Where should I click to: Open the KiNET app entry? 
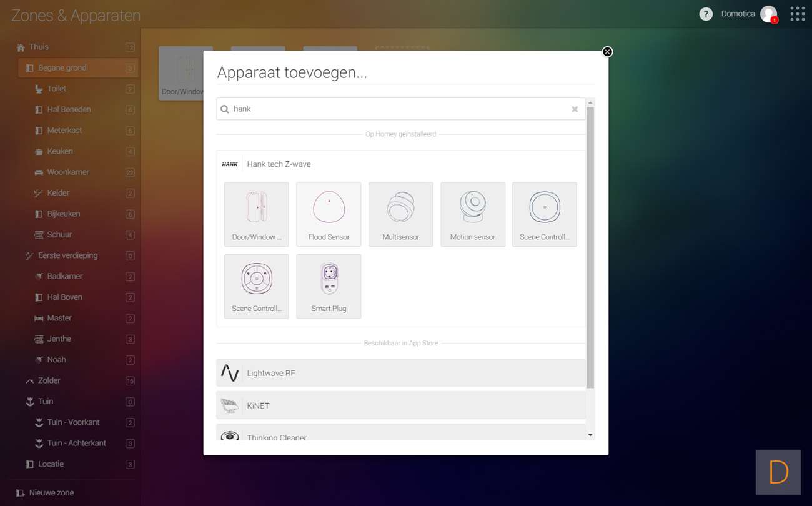(401, 405)
